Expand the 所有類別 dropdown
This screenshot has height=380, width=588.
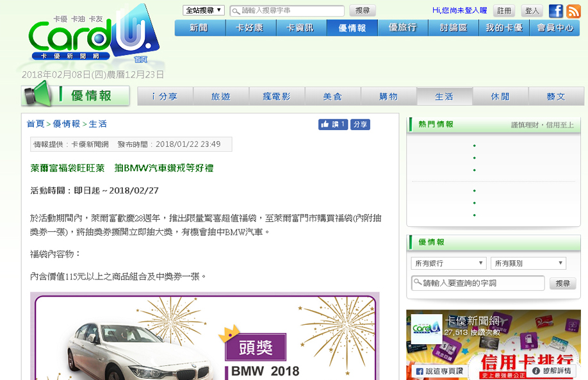pyautogui.click(x=528, y=263)
